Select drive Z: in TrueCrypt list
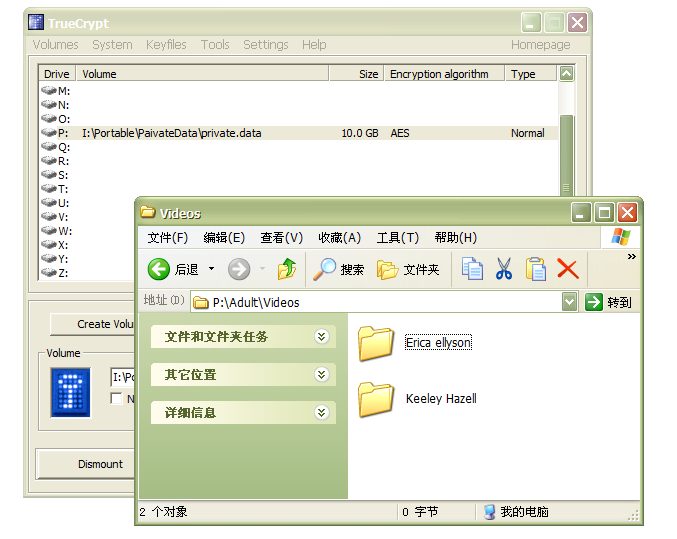Viewport: 677px width, 539px height. (55, 273)
